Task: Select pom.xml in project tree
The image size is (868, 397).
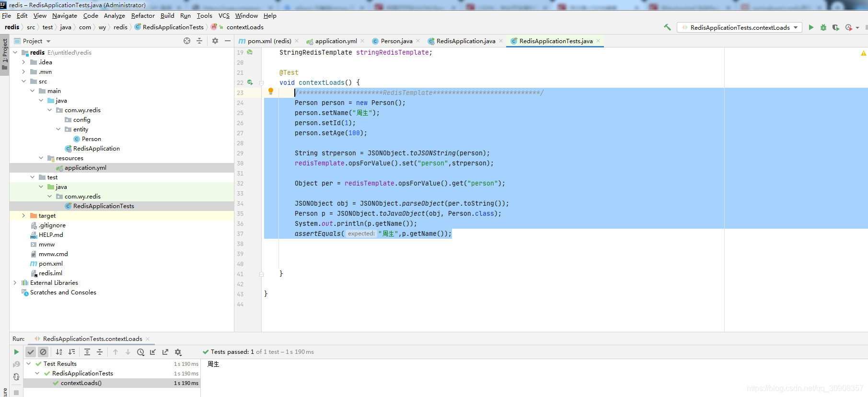Action: [x=51, y=264]
